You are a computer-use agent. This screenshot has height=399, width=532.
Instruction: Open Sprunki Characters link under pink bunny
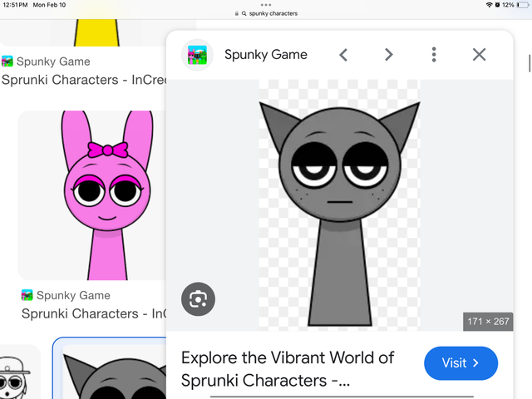click(94, 313)
